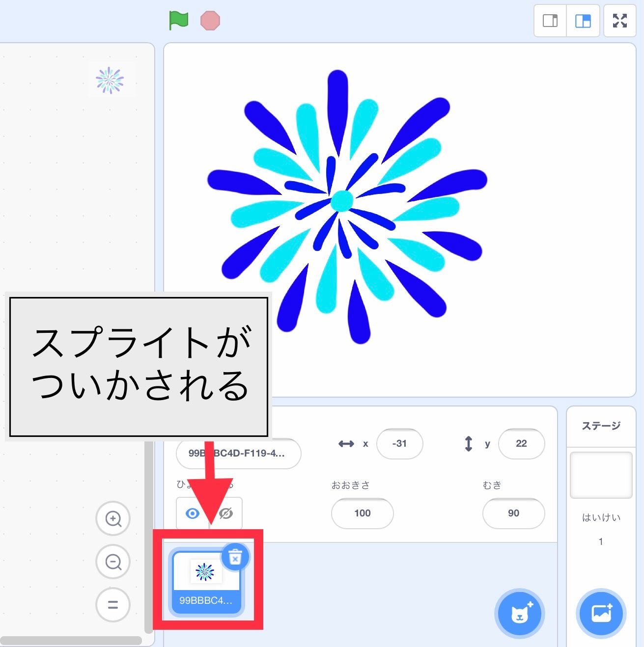Reset code area zoom to default

(112, 605)
